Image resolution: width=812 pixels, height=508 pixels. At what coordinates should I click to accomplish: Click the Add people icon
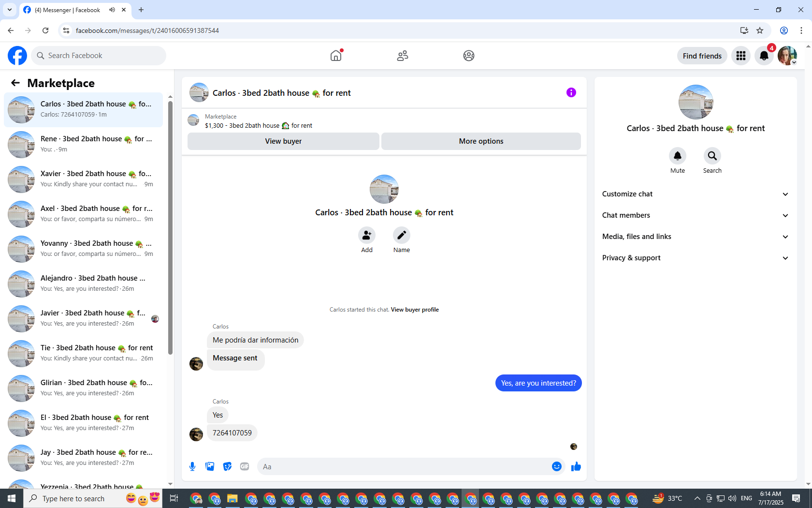[x=367, y=235]
